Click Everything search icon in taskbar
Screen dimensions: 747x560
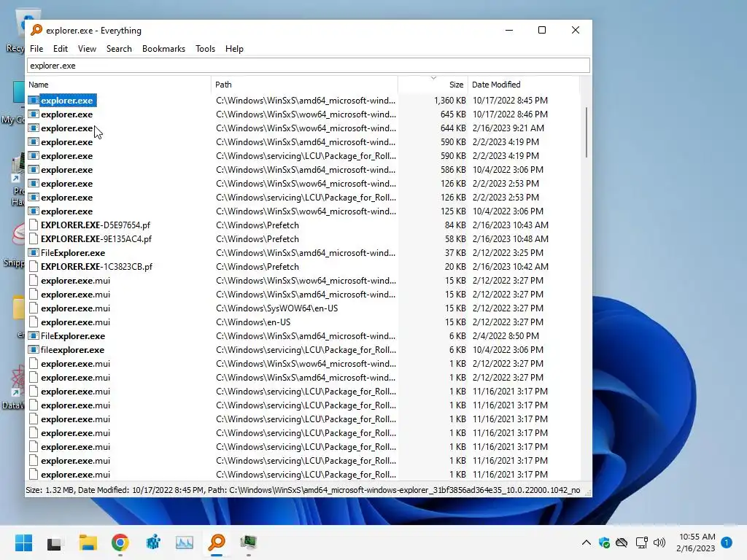[217, 542]
